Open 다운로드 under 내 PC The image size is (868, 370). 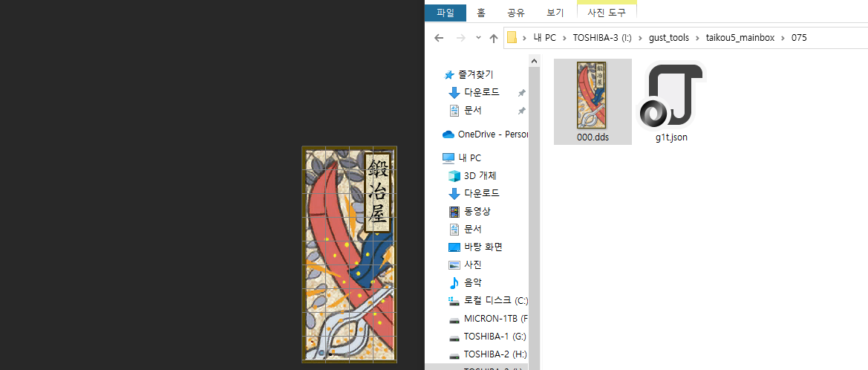pyautogui.click(x=482, y=193)
